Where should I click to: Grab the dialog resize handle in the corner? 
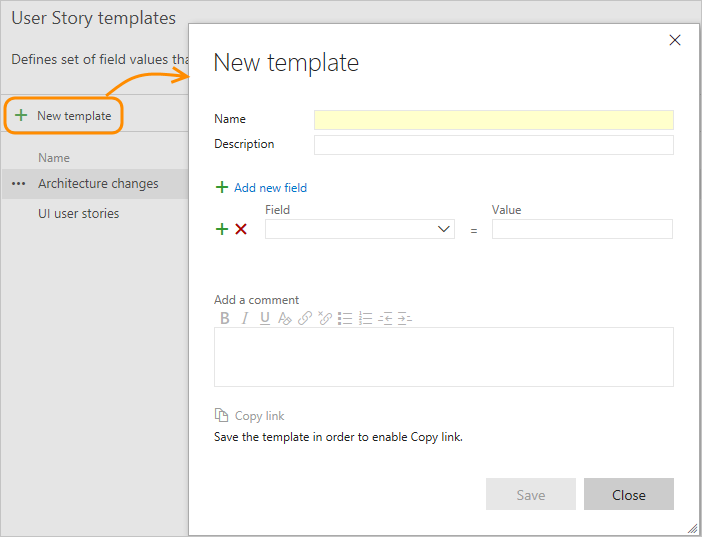pos(692,528)
